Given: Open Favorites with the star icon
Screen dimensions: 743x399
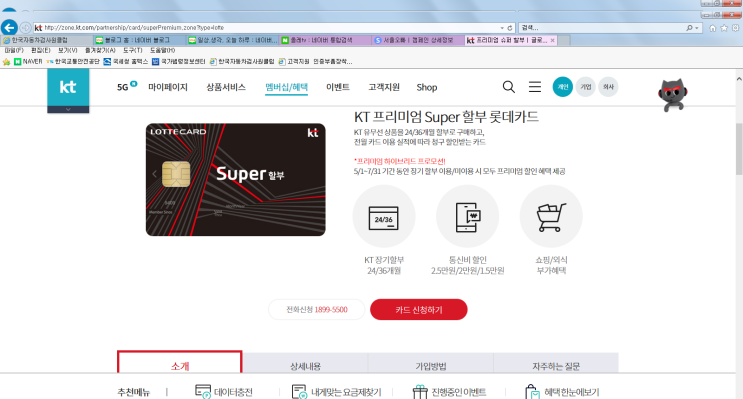Looking at the screenshot, I should click(x=724, y=28).
